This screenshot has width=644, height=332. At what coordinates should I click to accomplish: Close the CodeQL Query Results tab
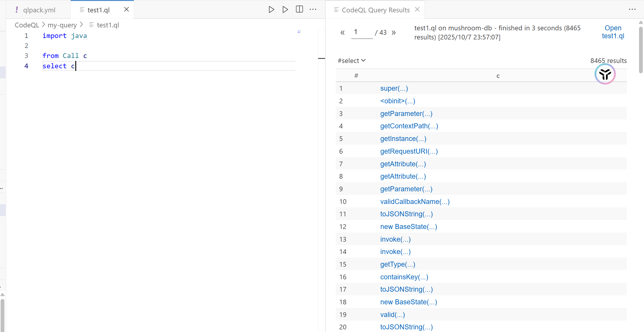[x=417, y=9]
